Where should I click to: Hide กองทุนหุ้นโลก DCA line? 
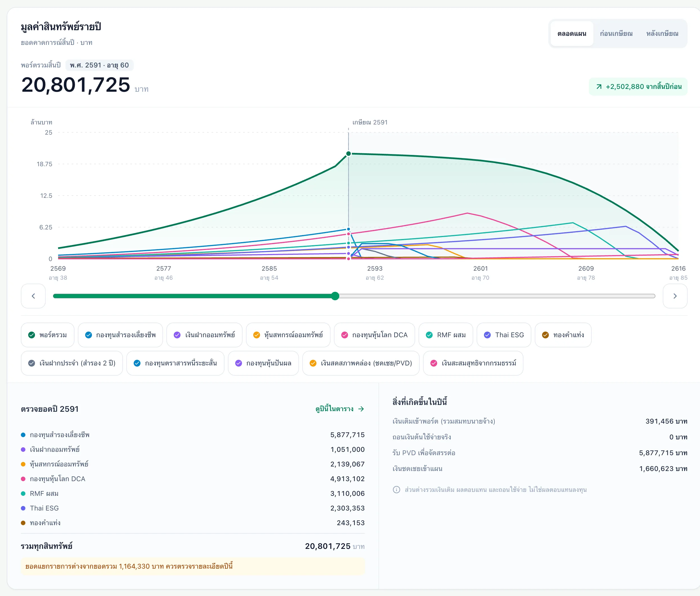375,335
